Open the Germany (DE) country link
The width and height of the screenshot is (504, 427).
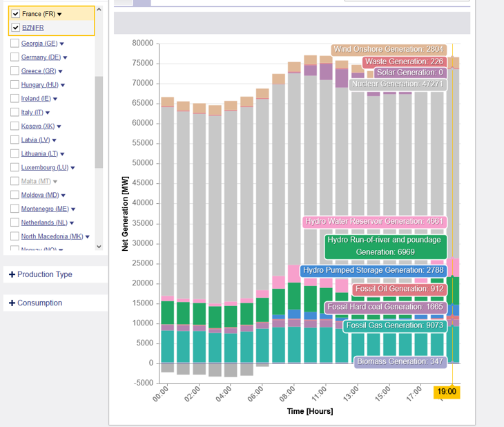(41, 57)
